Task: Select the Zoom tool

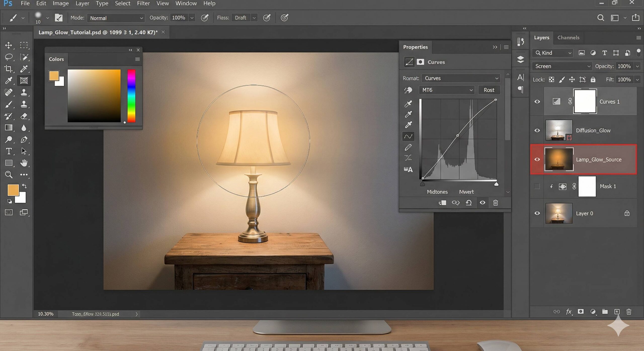Action: [x=9, y=174]
